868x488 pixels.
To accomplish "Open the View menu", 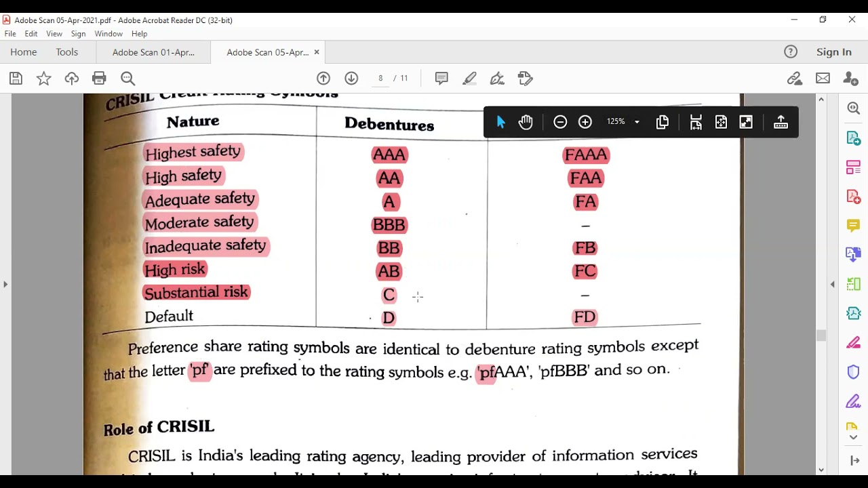I will click(x=54, y=34).
